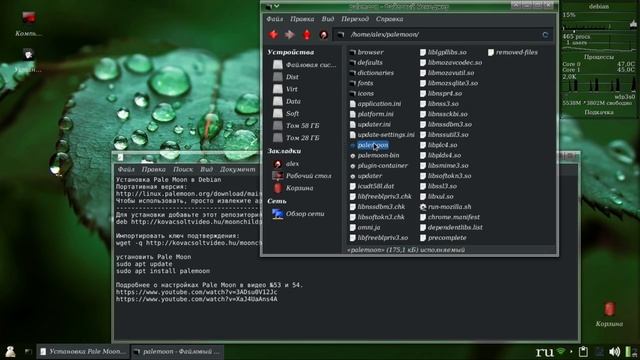The height and width of the screenshot is (360, 640).
Task: Switch to palemoon file manager taskbar button
Action: [177, 351]
